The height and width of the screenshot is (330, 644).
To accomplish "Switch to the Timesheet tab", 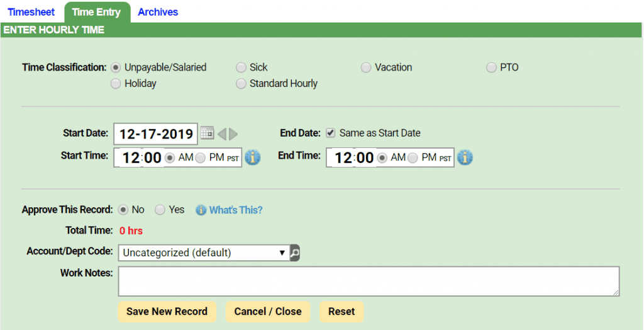I will pyautogui.click(x=31, y=12).
